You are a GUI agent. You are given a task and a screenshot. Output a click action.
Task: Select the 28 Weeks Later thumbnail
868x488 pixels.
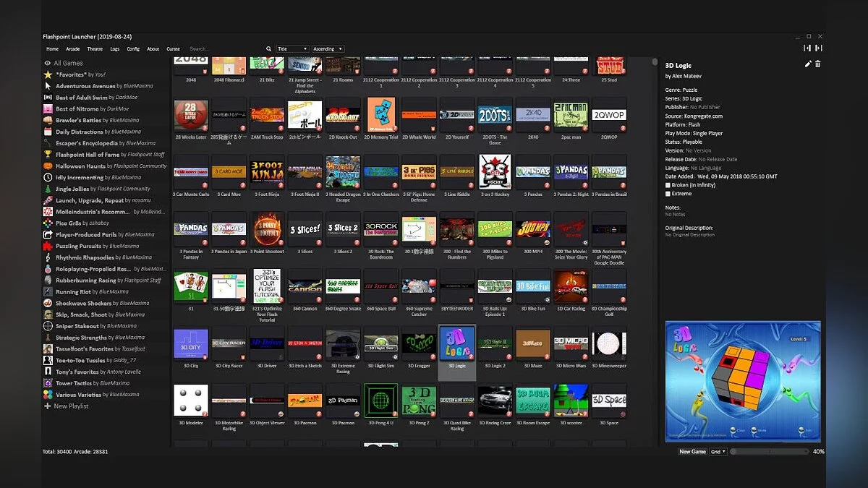pos(191,115)
